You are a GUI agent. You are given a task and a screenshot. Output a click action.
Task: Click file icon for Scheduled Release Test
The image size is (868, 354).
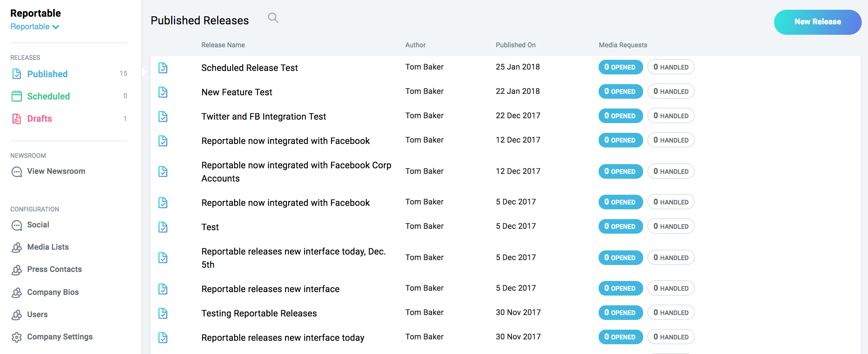(x=163, y=68)
